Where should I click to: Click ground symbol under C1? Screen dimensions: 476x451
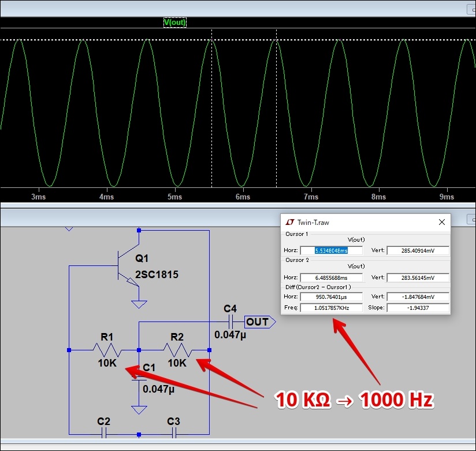tap(139, 410)
